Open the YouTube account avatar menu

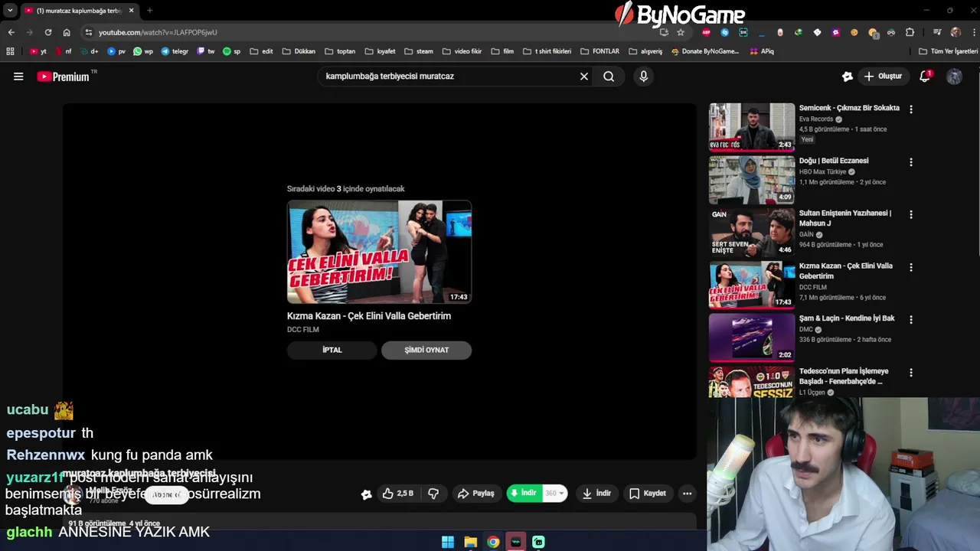(954, 77)
